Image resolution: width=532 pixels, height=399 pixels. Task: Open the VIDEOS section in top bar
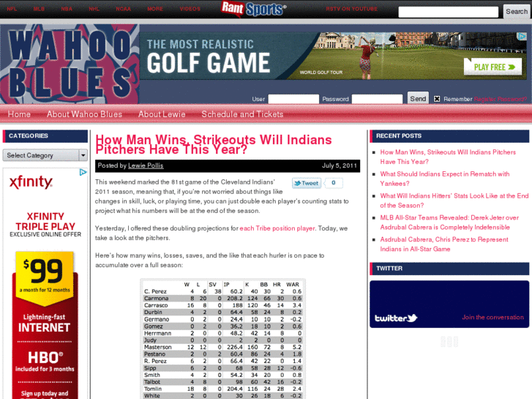tap(190, 9)
